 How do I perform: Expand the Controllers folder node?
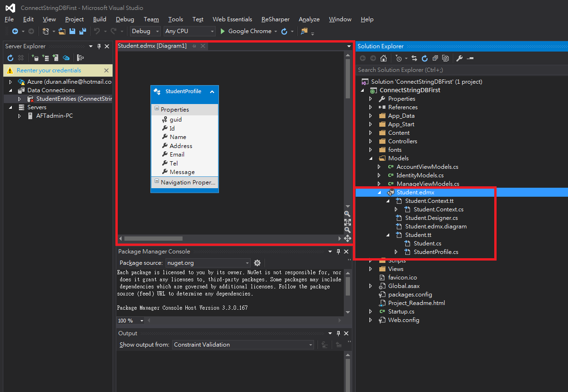(x=371, y=141)
